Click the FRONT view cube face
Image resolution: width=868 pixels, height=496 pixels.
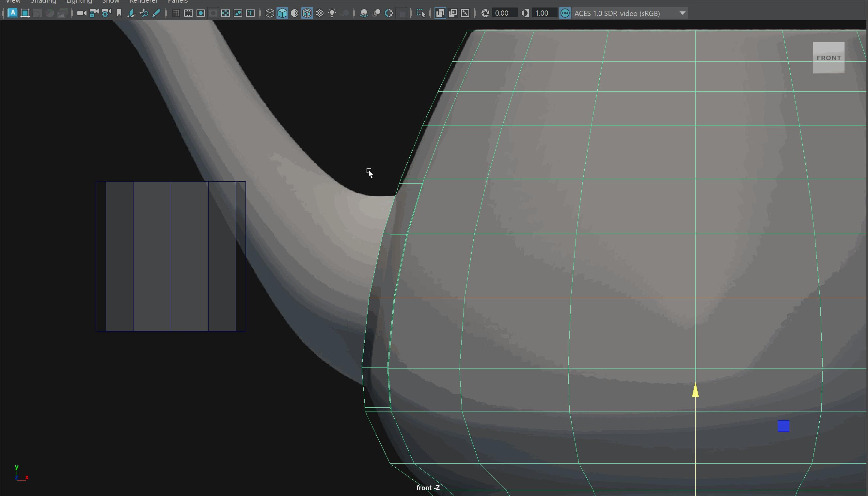pos(829,58)
